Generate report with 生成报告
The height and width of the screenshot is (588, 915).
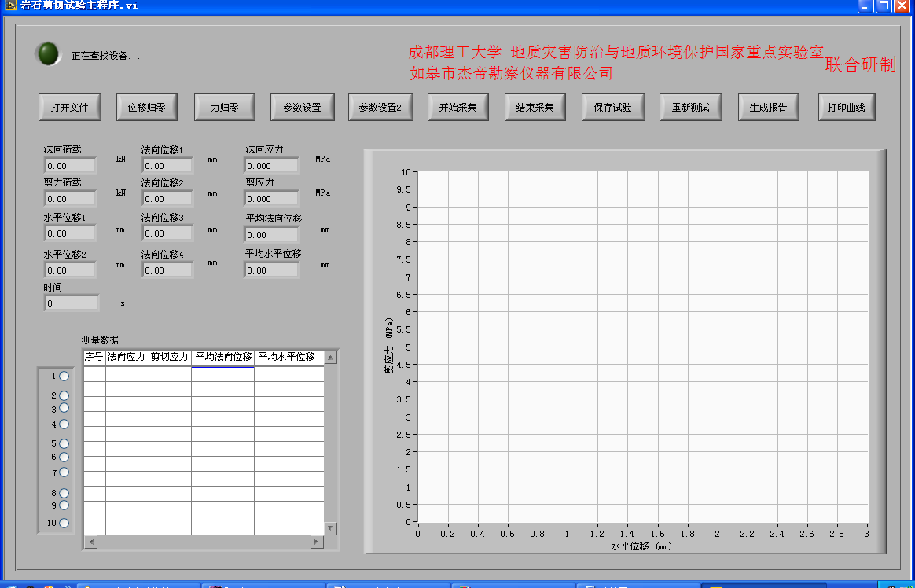tap(768, 108)
